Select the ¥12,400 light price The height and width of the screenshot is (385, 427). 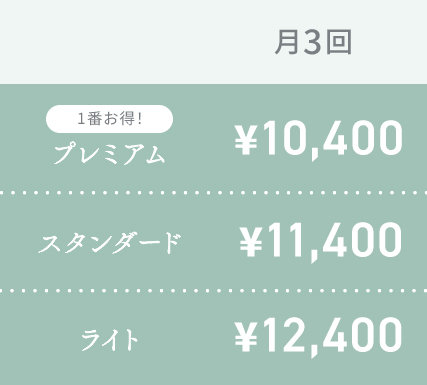318,337
